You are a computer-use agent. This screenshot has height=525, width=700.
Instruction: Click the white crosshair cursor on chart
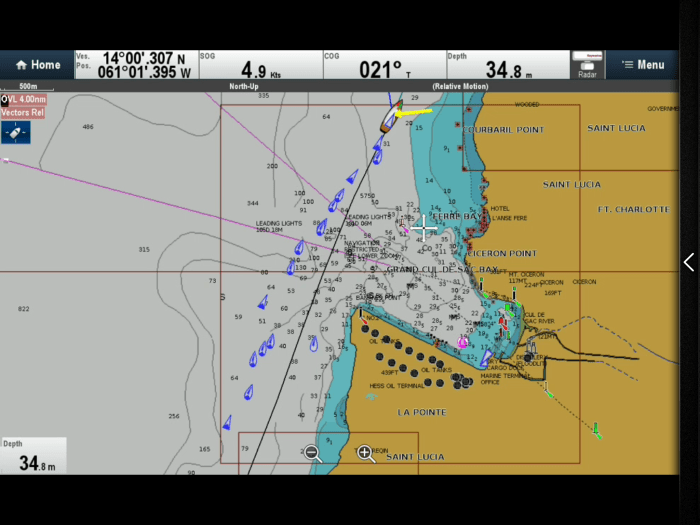(x=424, y=228)
